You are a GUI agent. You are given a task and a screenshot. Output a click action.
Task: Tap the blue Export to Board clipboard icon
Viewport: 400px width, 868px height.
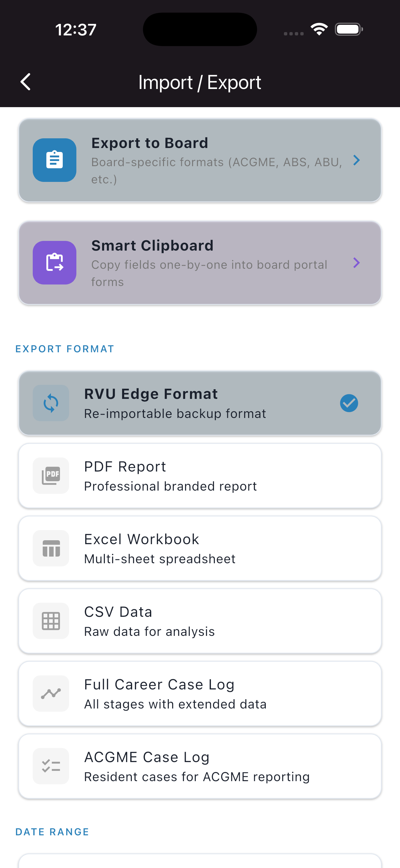coord(54,160)
